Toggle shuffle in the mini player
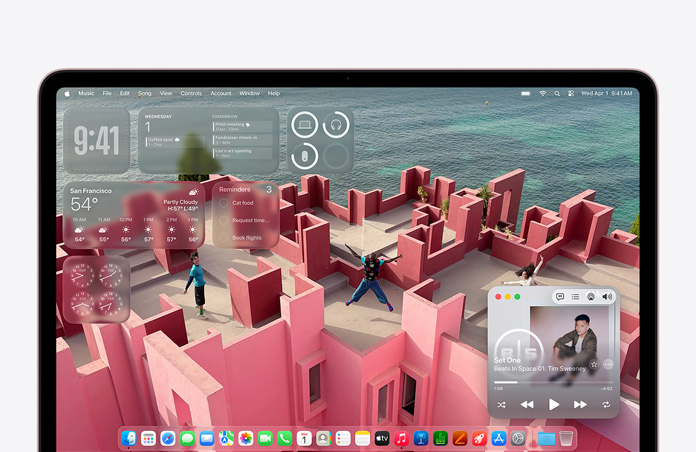 (501, 405)
